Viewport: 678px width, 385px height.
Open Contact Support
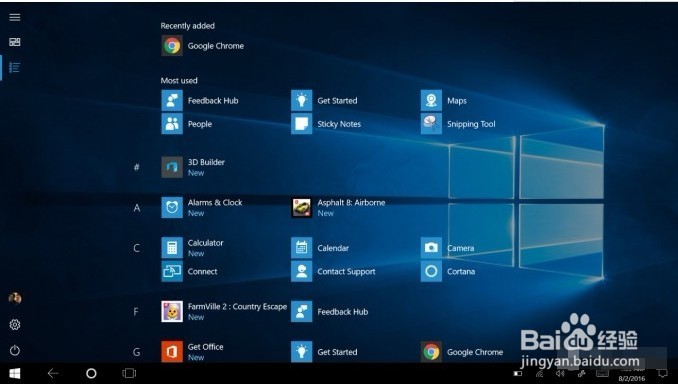pos(333,271)
